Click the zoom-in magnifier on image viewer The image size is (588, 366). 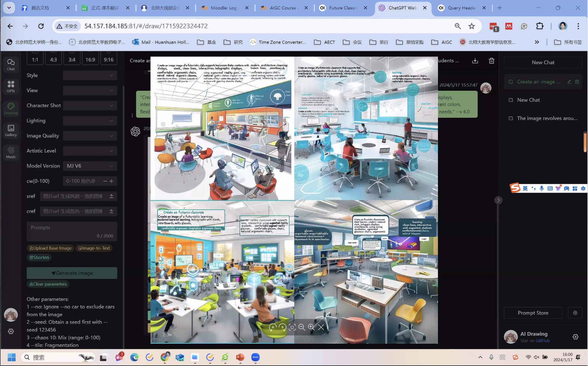click(x=311, y=327)
